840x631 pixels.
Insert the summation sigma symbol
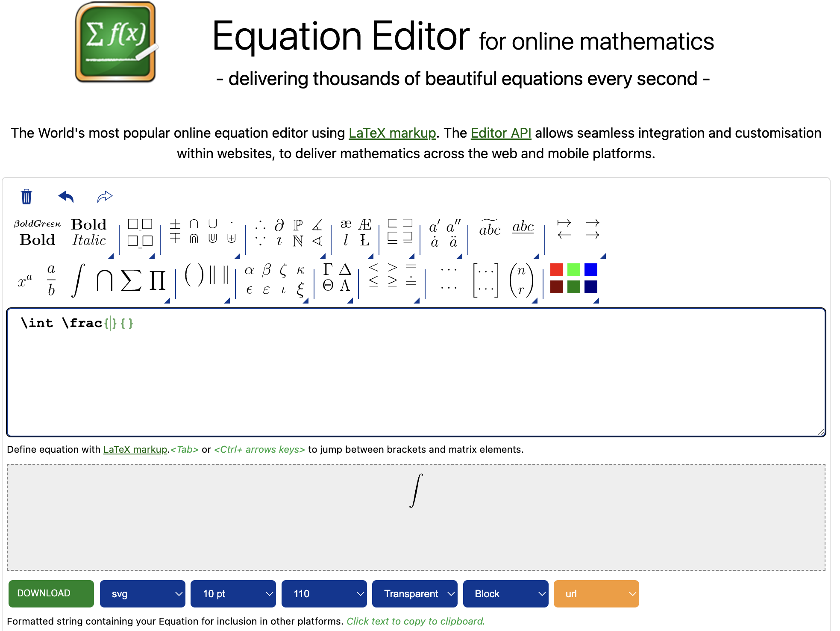[131, 280]
